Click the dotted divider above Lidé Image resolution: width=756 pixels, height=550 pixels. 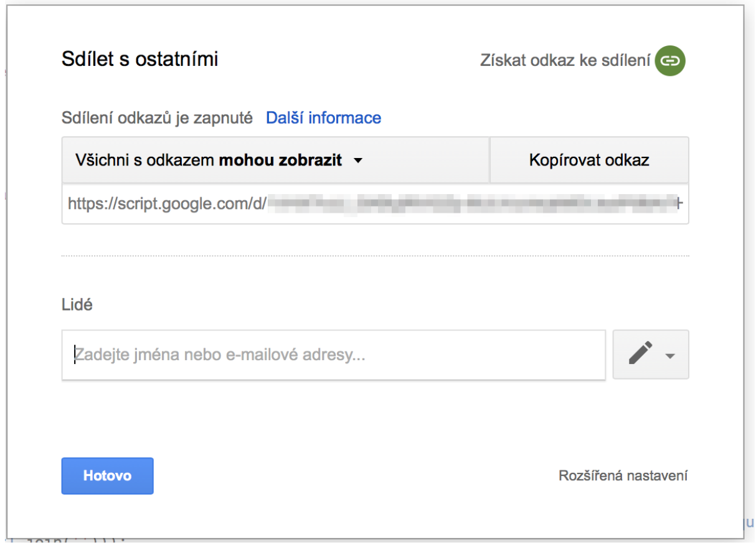click(x=375, y=256)
